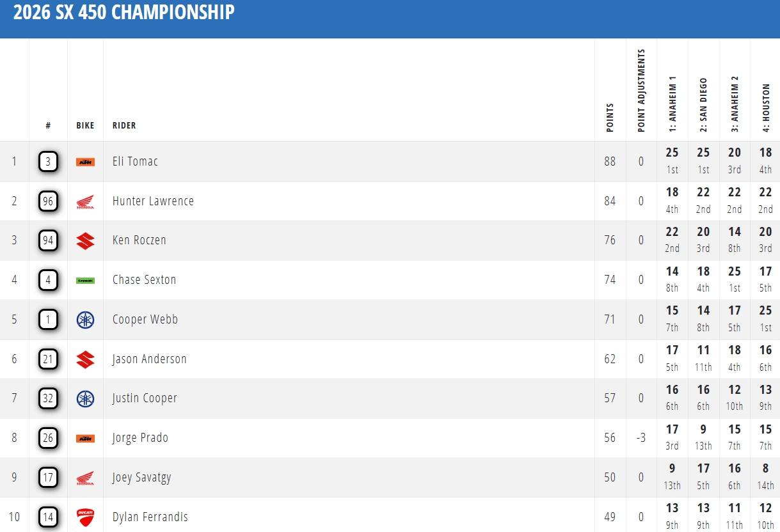
Task: Select the 1: Anaheim 1 column header
Action: click(673, 104)
